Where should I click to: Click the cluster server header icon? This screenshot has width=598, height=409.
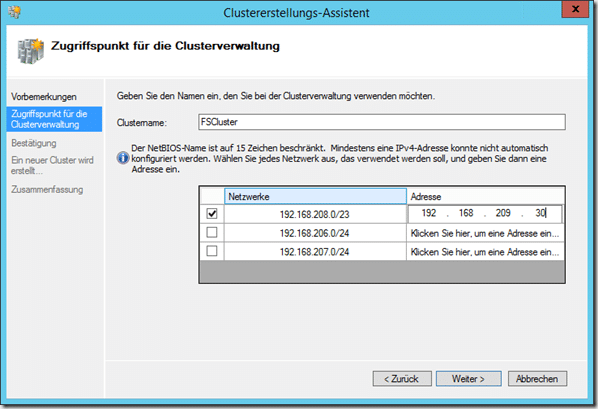(x=31, y=51)
